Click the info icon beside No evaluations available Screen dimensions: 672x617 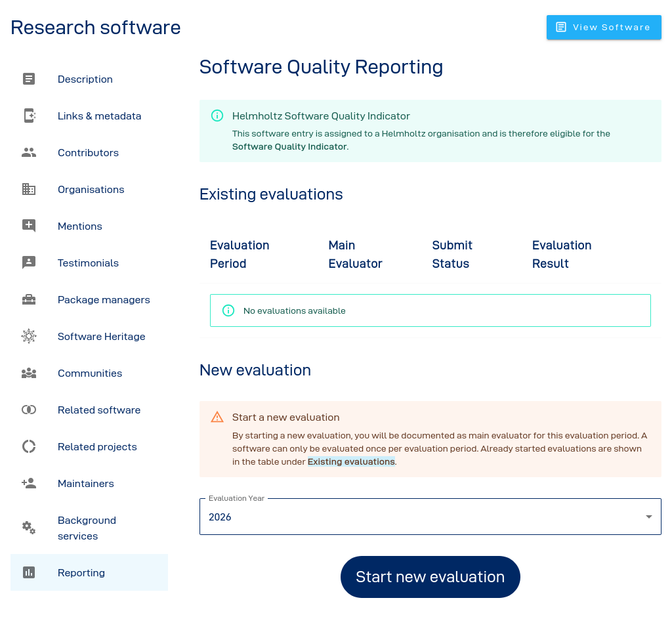[228, 310]
